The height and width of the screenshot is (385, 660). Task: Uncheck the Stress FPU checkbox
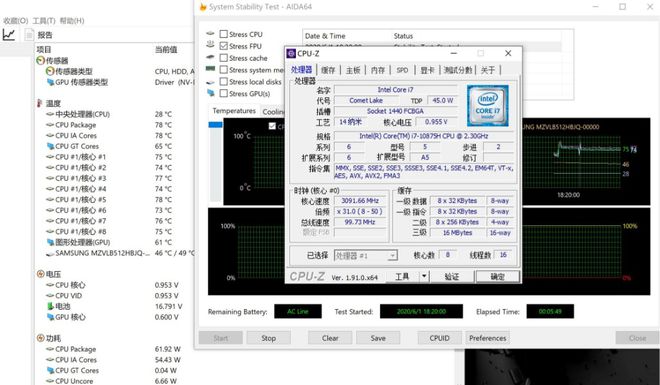(224, 46)
